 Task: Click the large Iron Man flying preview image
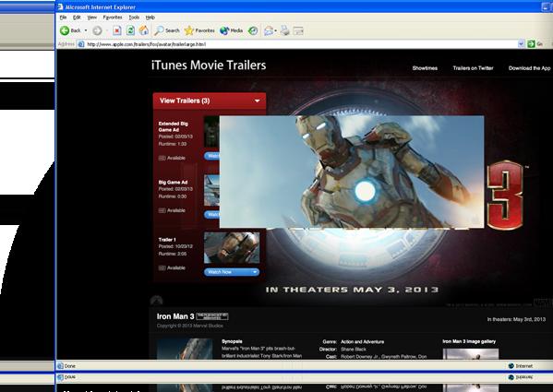pos(352,172)
